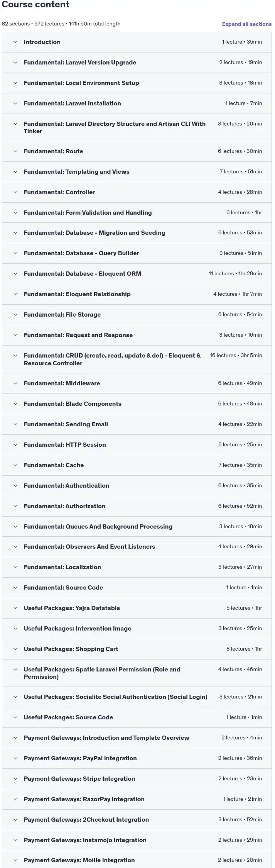
Task: Click chevron next to Fundamental: Middleware
Action: 15,383
